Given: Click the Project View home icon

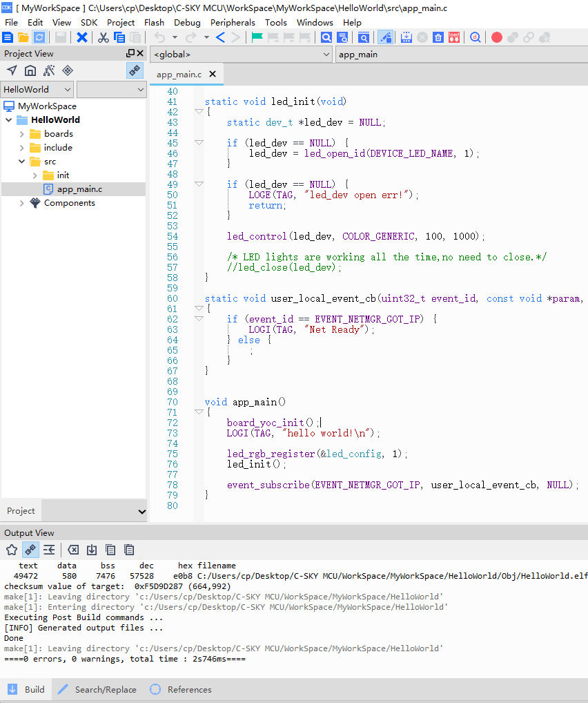Looking at the screenshot, I should click(30, 70).
